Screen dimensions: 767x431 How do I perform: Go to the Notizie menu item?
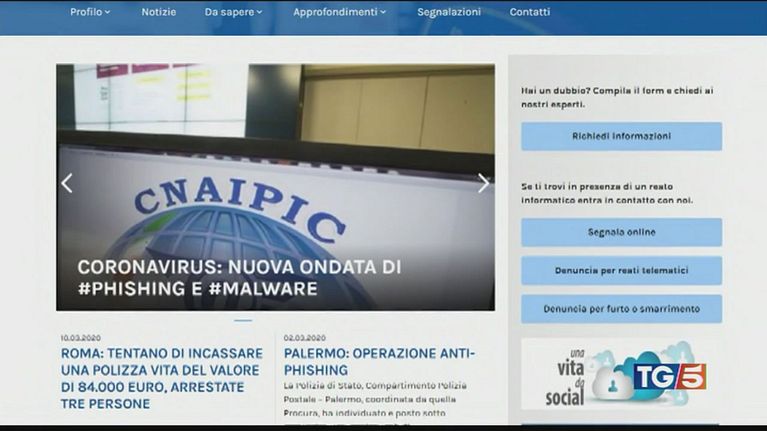click(x=159, y=12)
